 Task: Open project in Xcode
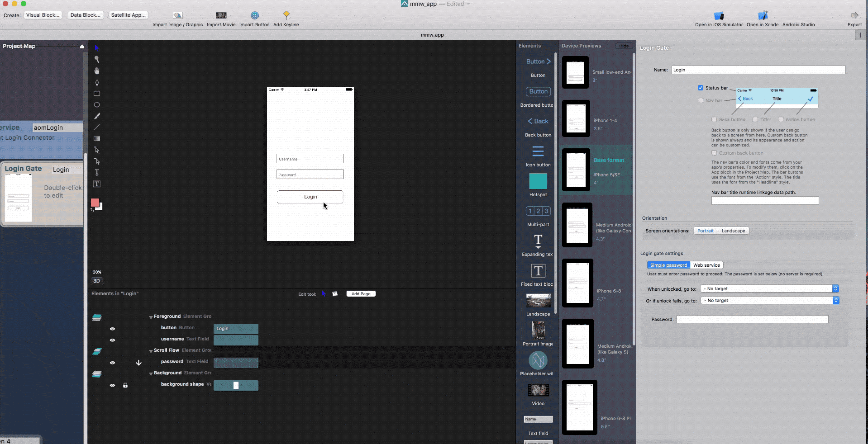tap(763, 15)
